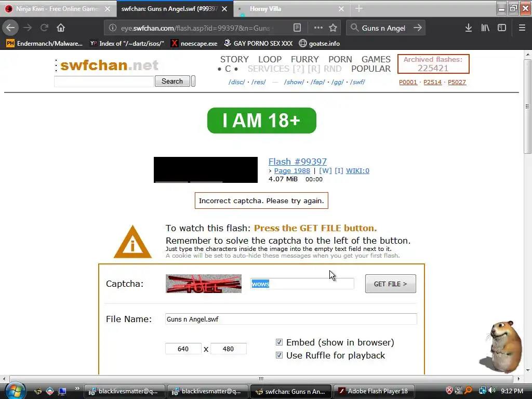Bookmark this page with the star icon

(x=333, y=28)
